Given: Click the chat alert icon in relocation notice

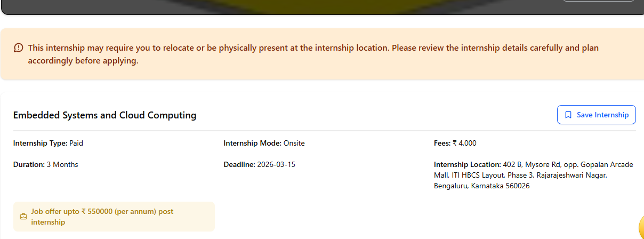Looking at the screenshot, I should (x=19, y=48).
